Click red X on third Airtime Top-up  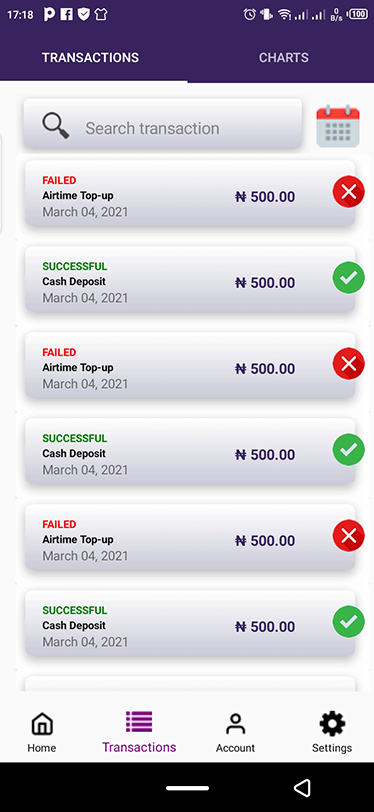tap(349, 536)
